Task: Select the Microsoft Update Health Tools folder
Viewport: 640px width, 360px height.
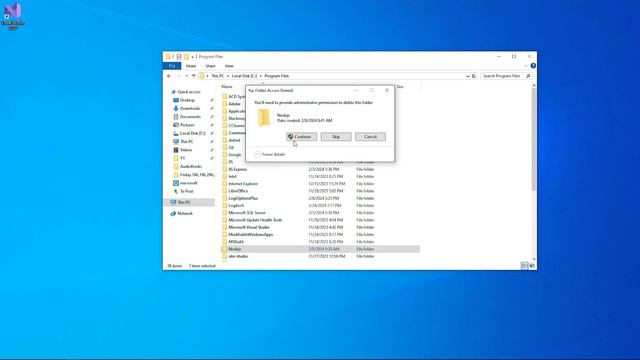Action: (x=255, y=220)
